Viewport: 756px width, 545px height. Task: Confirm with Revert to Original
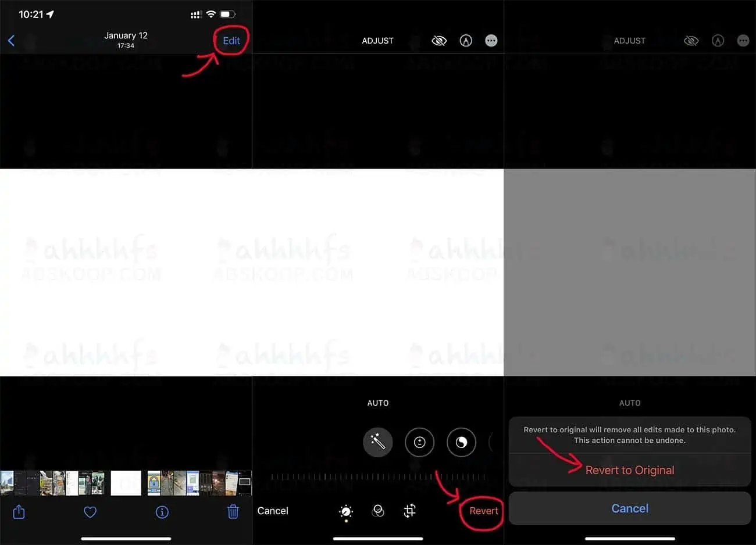click(630, 470)
